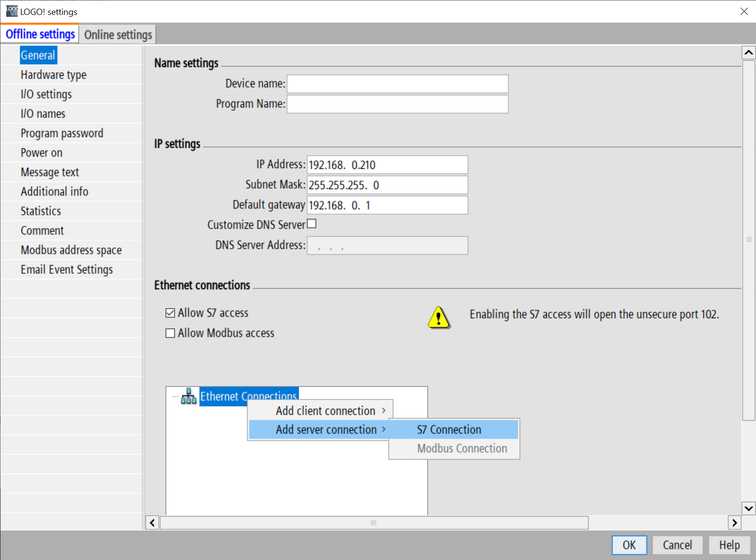This screenshot has width=756, height=560.
Task: Click the horizontal scrollbar thumb
Action: [374, 523]
